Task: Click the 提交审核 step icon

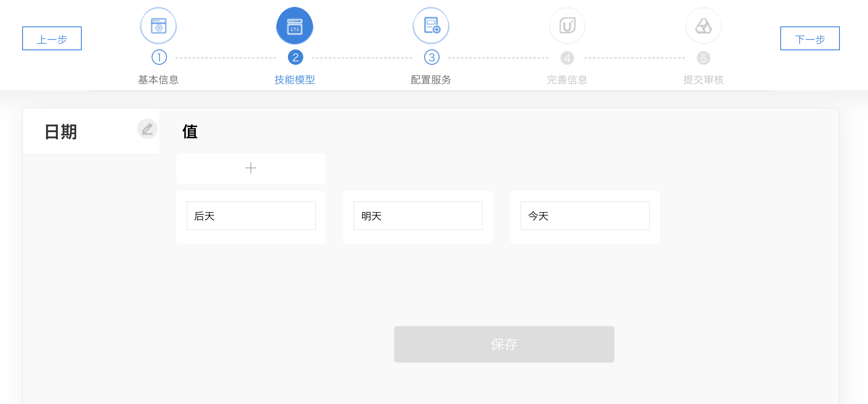Action: click(704, 26)
